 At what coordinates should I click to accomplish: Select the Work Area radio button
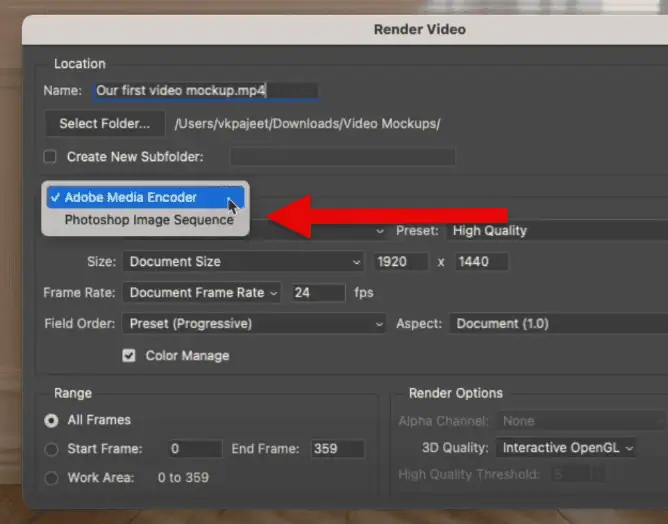[51, 477]
